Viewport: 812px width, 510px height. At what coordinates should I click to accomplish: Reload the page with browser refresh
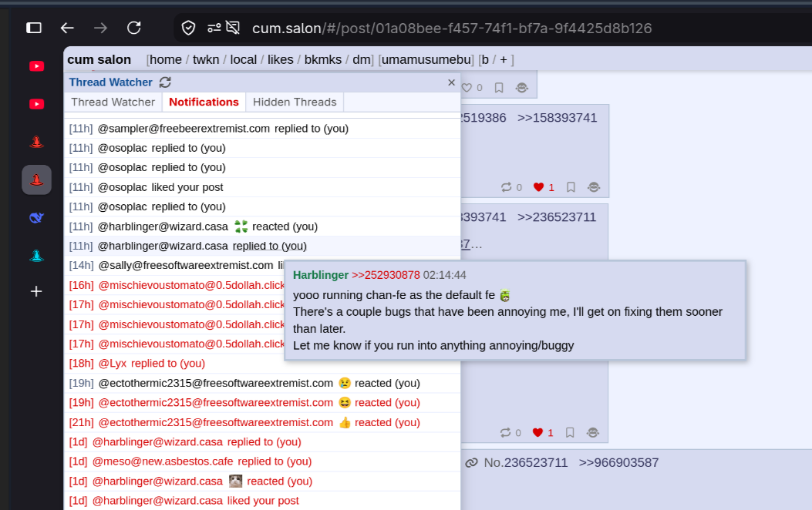click(134, 28)
